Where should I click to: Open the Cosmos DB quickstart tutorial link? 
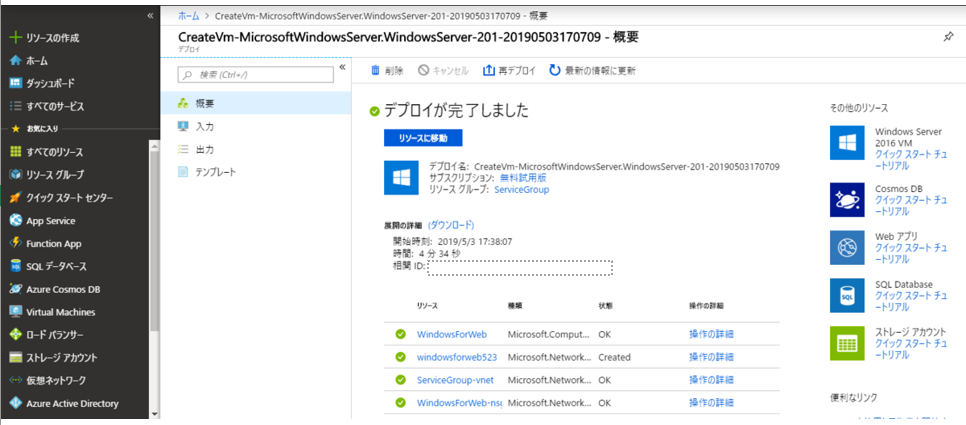pyautogui.click(x=911, y=205)
